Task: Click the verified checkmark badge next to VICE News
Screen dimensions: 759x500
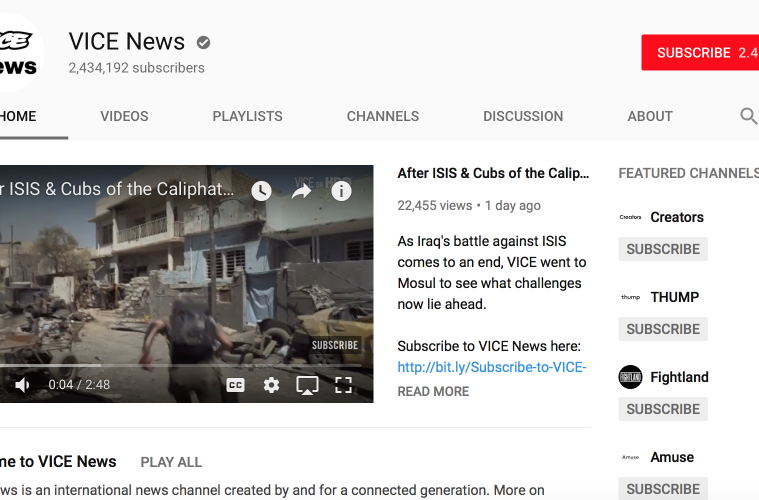Action: [x=203, y=43]
